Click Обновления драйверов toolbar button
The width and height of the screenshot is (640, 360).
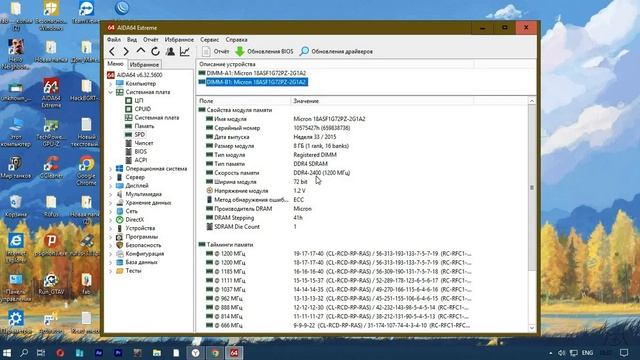336,51
